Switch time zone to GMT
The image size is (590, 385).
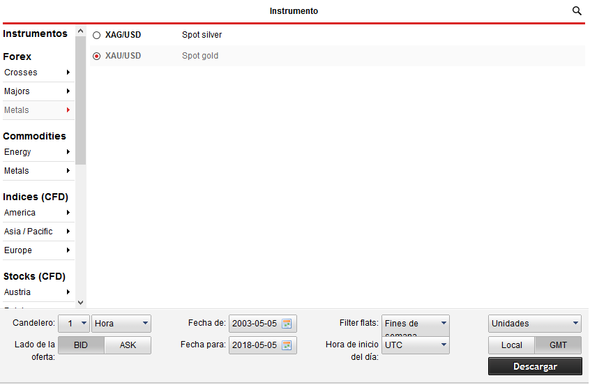pyautogui.click(x=558, y=345)
